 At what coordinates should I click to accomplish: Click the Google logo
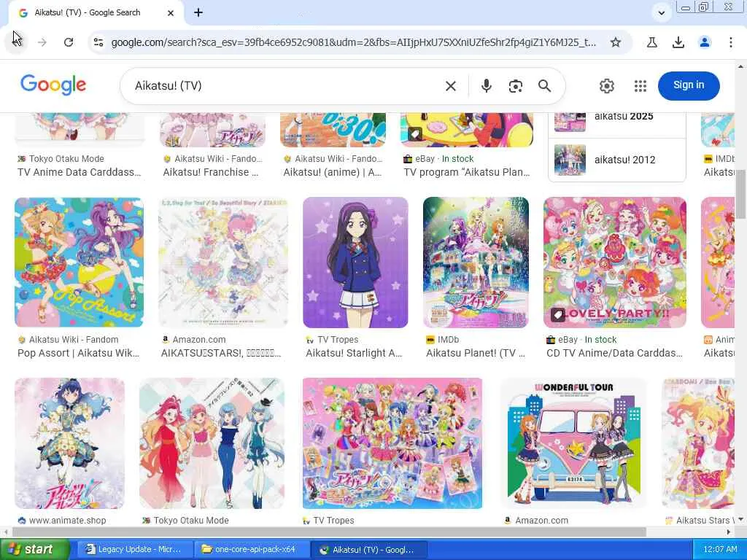[53, 85]
